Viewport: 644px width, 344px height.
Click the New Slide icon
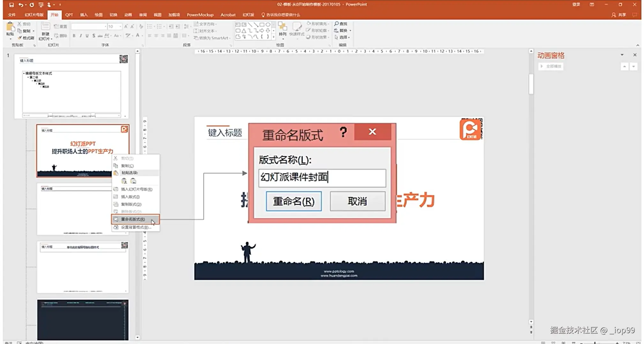pos(45,27)
